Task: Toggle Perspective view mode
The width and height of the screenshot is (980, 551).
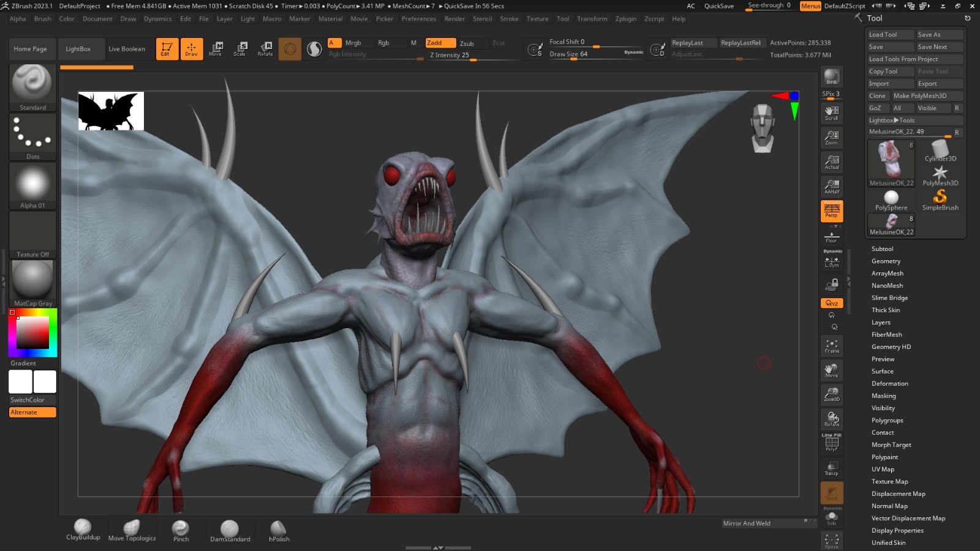Action: pyautogui.click(x=831, y=211)
